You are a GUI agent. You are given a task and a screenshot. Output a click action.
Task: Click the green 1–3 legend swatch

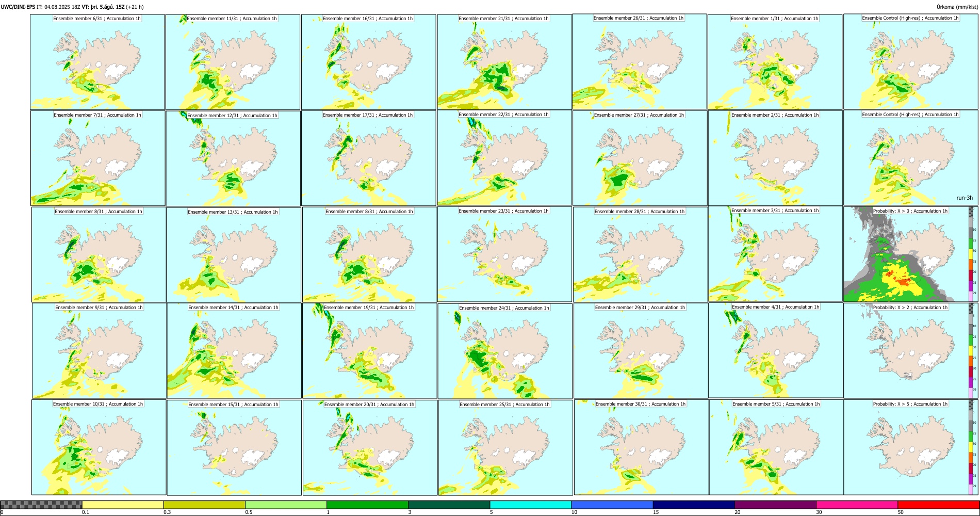[367, 505]
